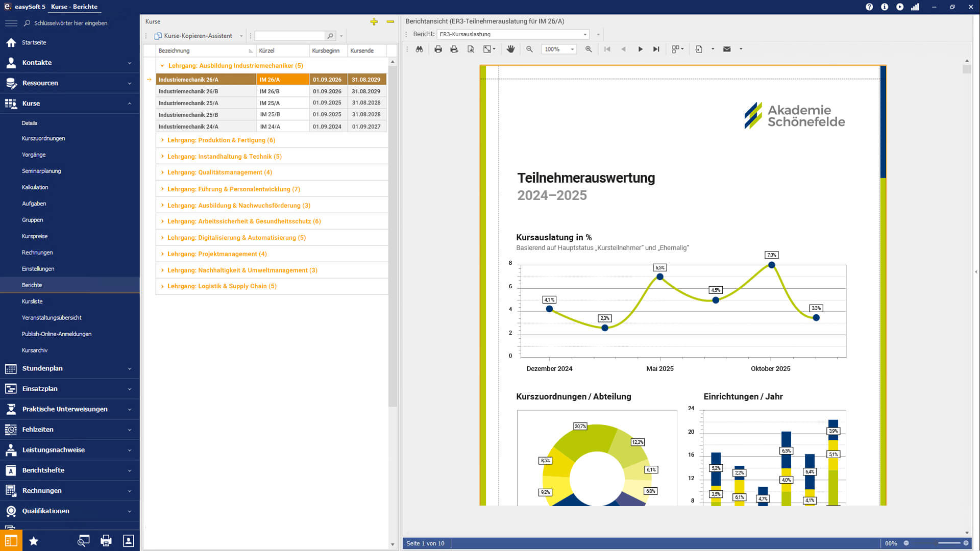Expand Lehrgang Instandhaltung & Technik group
The height and width of the screenshot is (551, 980).
[x=162, y=156]
